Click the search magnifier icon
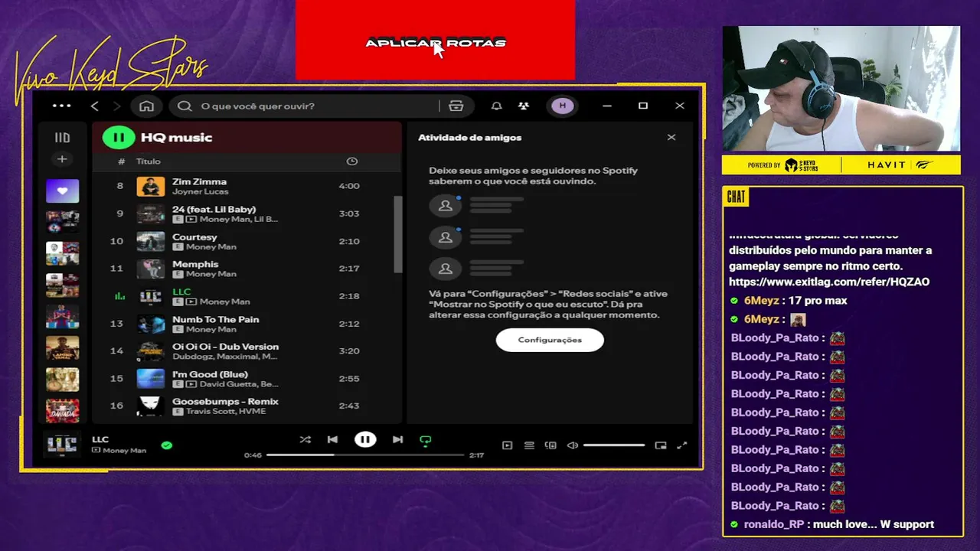Image resolution: width=980 pixels, height=551 pixels. pyautogui.click(x=185, y=106)
